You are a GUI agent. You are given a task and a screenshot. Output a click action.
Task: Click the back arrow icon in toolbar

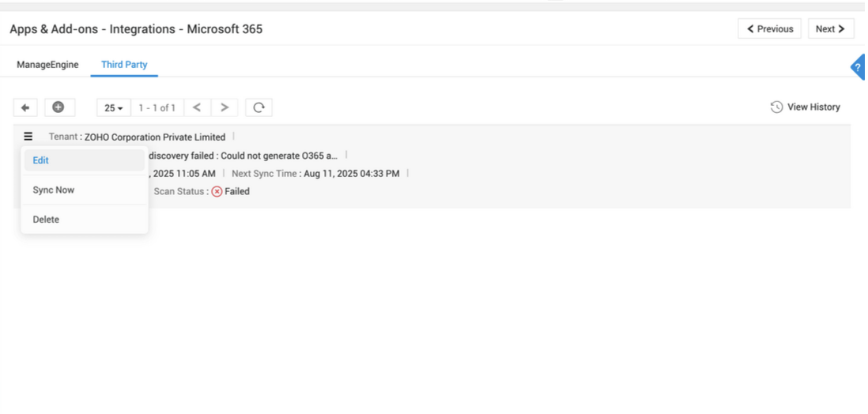coord(25,107)
